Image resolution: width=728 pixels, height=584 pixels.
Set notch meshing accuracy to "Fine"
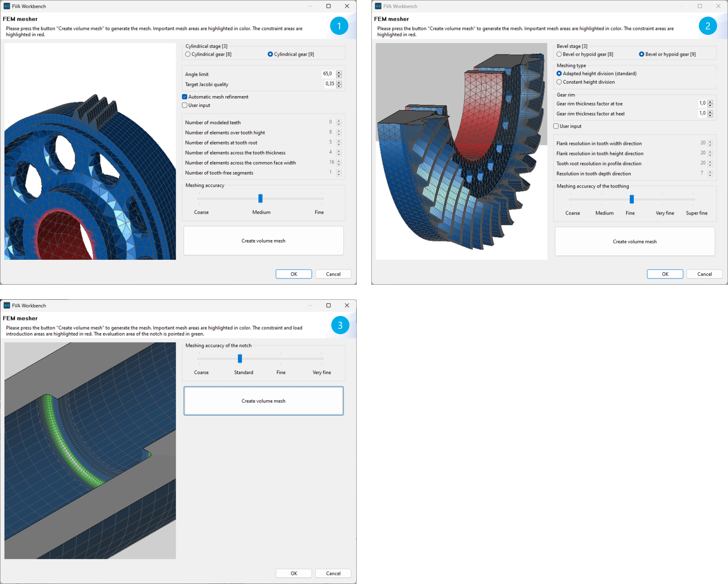point(281,359)
